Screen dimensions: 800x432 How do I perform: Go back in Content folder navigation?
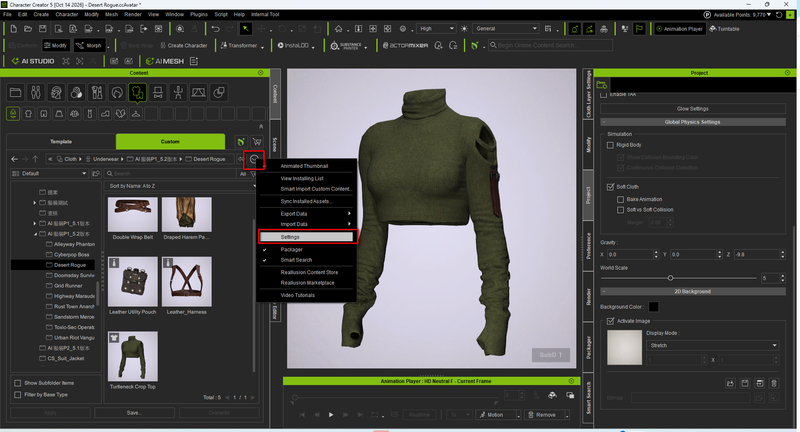point(15,159)
